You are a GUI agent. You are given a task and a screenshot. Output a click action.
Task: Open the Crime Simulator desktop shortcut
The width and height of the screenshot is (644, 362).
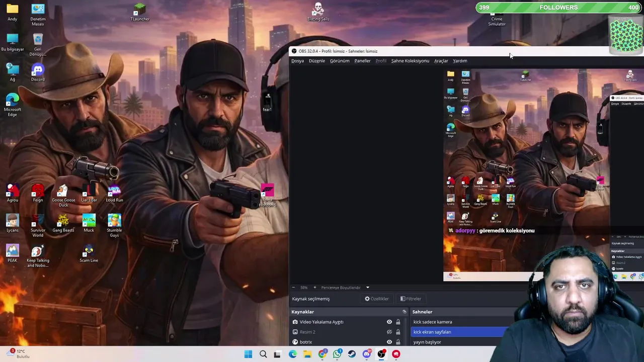coord(497,19)
